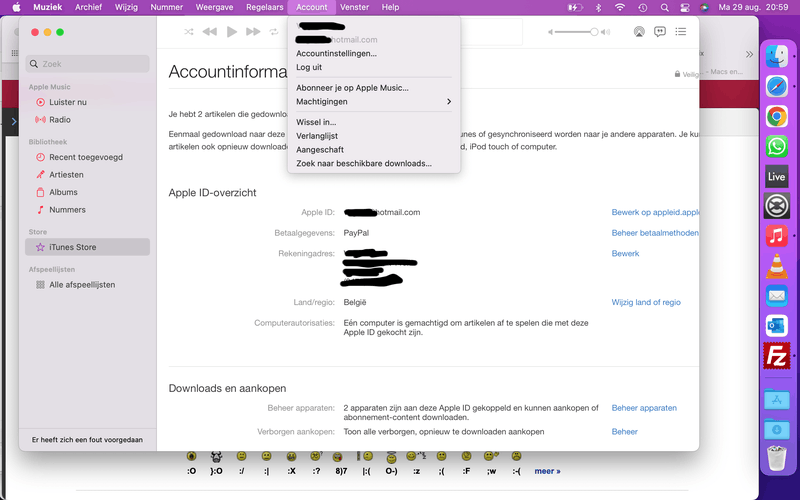The width and height of the screenshot is (800, 500).
Task: Open the Nummer menu
Action: click(166, 7)
